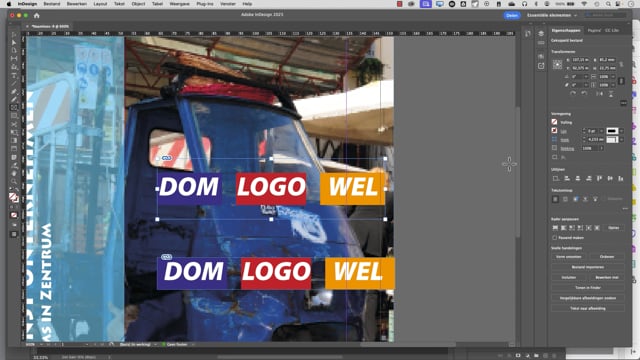The width and height of the screenshot is (640, 360).
Task: Toggle constrain proportions for width and height
Action: tap(621, 64)
